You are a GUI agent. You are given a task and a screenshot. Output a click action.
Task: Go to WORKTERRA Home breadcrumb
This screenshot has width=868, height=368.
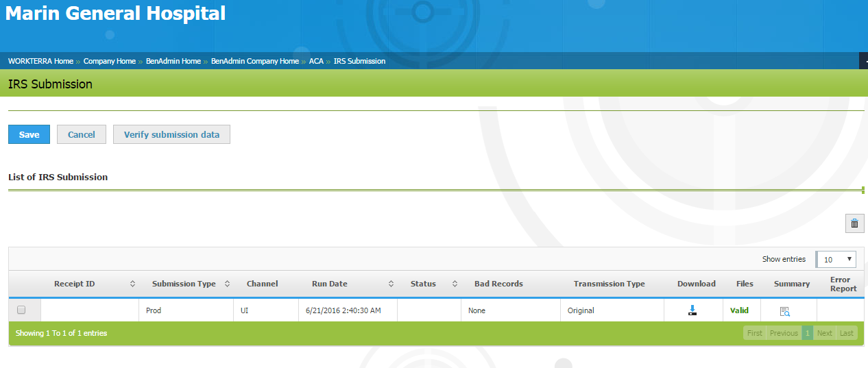[x=40, y=61]
